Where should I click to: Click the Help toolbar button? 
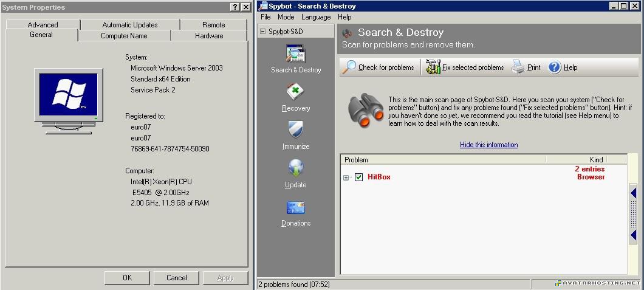coord(563,67)
